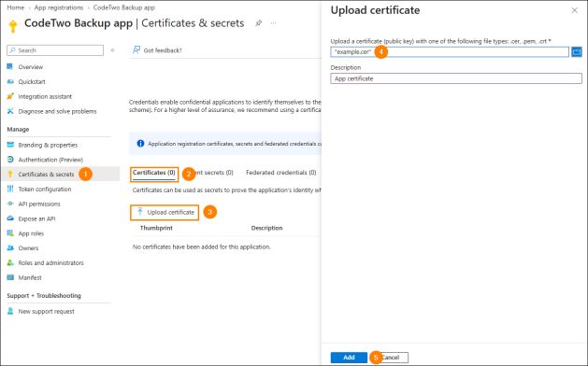Focus the sidebar Search box
Viewport: 588px width, 366px height.
55,50
